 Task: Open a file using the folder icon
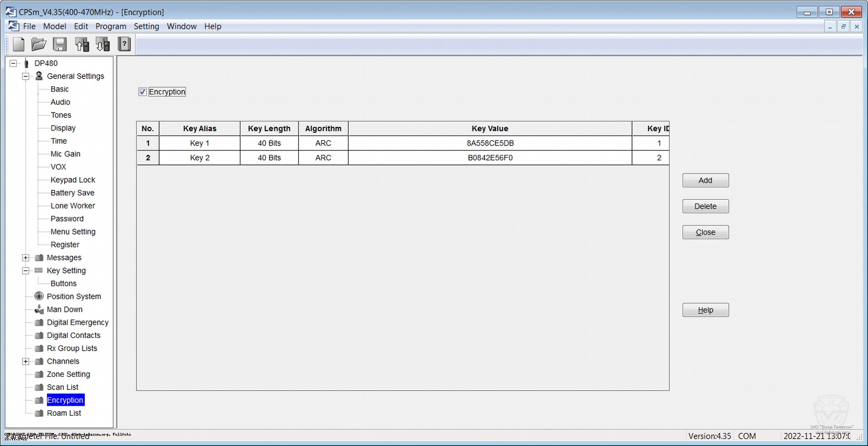click(x=39, y=44)
